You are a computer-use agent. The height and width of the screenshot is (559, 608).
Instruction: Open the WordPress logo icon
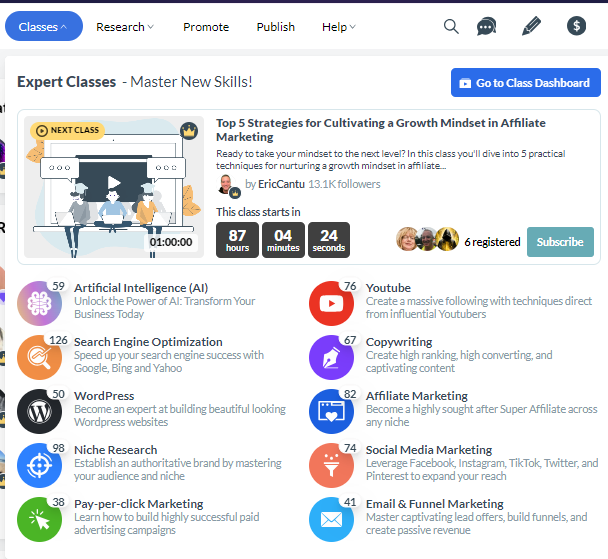pos(40,411)
